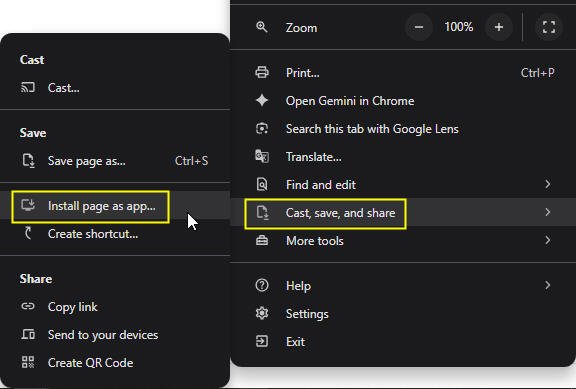Open the Help menu entry
Screen dimensions: 576x389
click(403, 285)
